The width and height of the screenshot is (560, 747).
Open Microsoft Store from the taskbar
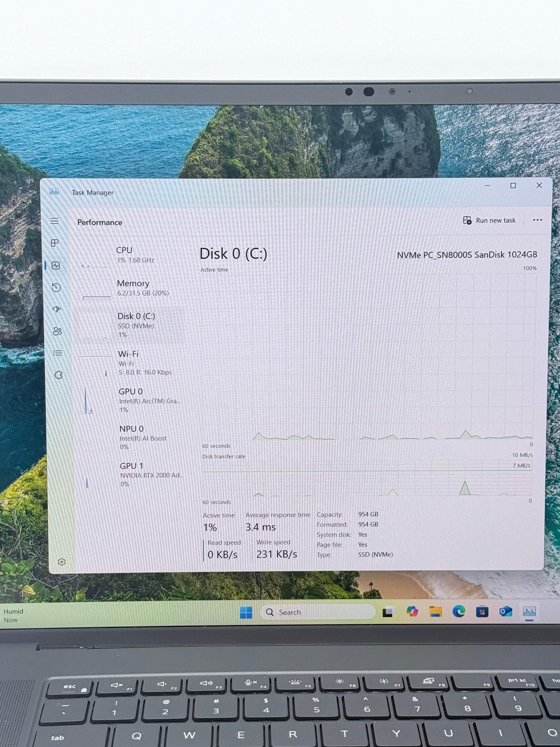click(482, 611)
